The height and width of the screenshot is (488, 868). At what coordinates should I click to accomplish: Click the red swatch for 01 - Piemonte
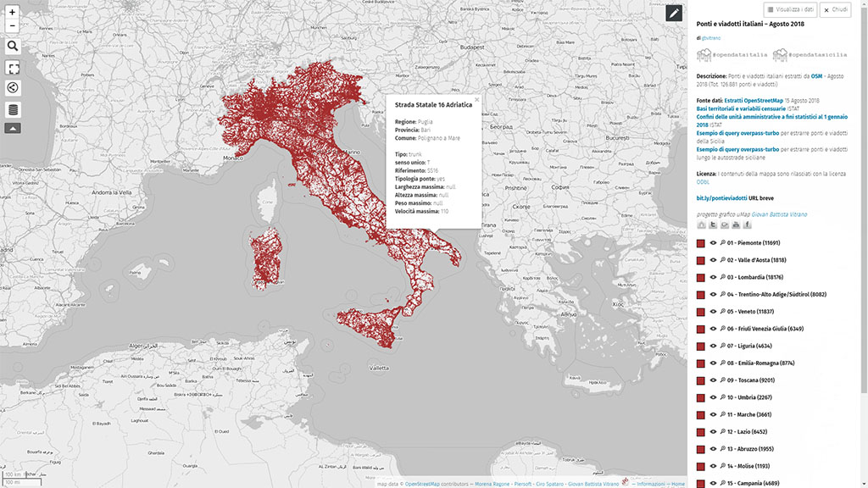[x=701, y=243]
